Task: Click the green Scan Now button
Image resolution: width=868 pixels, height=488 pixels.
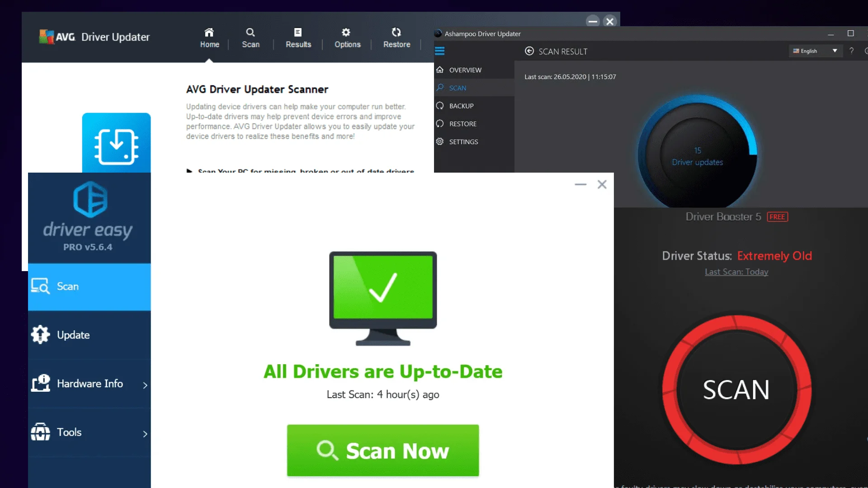Action: click(382, 450)
